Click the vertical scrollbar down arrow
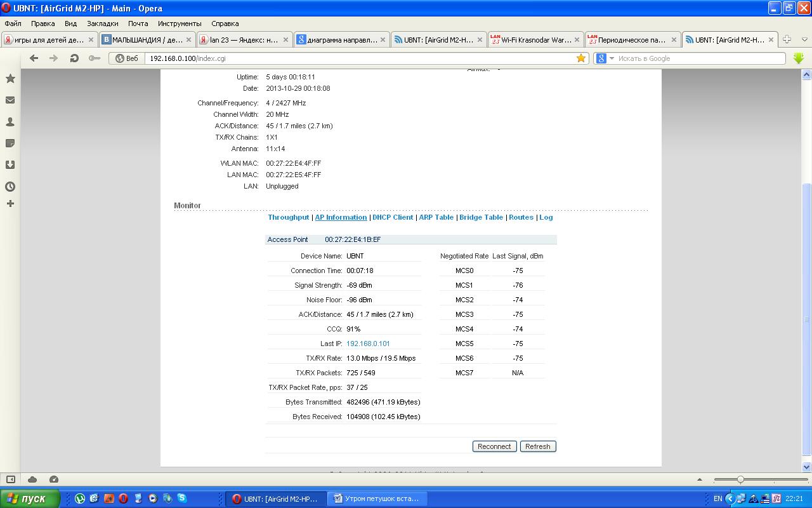 807,467
